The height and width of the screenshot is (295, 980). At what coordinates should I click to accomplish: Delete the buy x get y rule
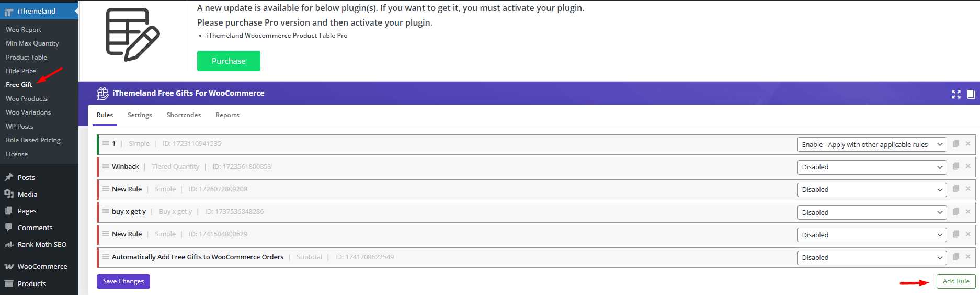pos(968,212)
